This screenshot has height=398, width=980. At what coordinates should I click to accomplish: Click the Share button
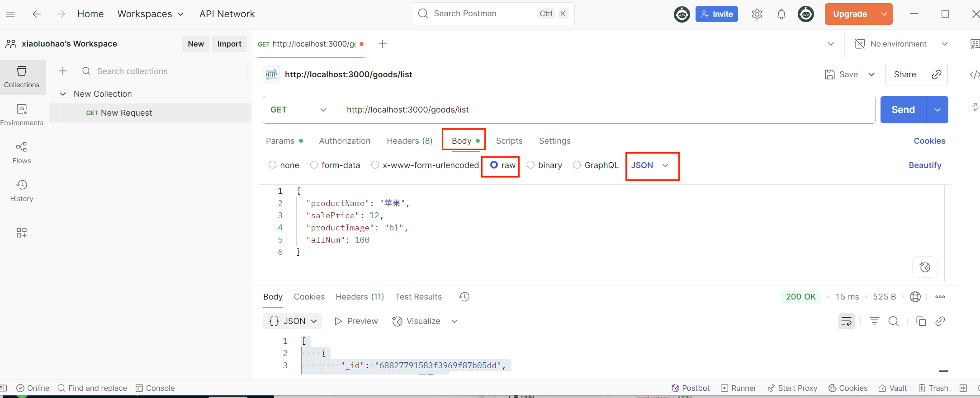pyautogui.click(x=905, y=75)
